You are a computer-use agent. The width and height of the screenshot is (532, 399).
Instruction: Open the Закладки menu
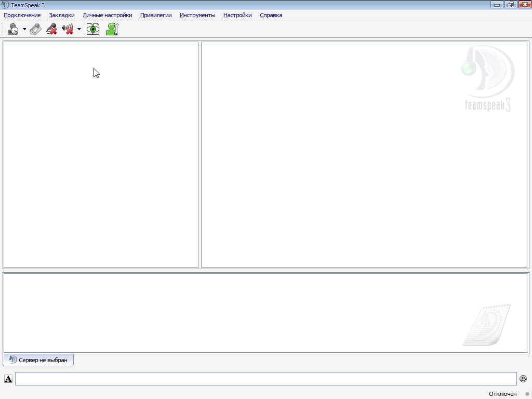pos(62,15)
